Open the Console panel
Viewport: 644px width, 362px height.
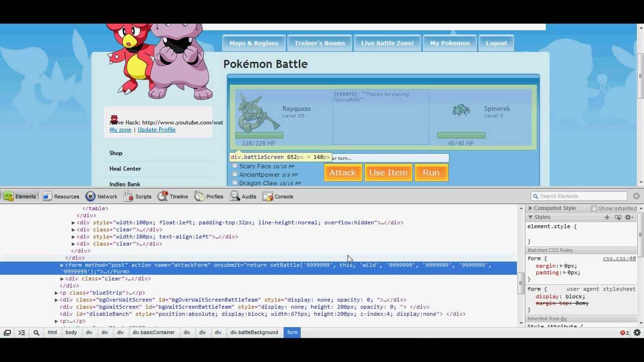tap(278, 197)
